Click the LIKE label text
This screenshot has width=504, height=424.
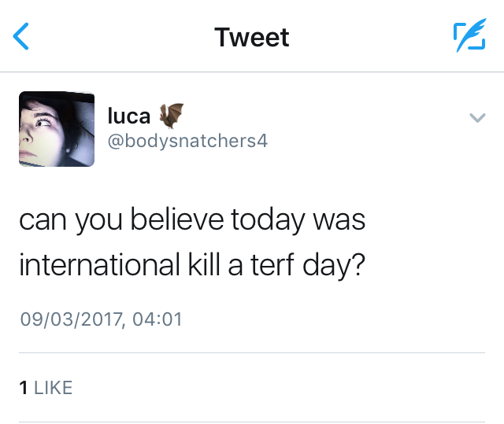[x=54, y=387]
